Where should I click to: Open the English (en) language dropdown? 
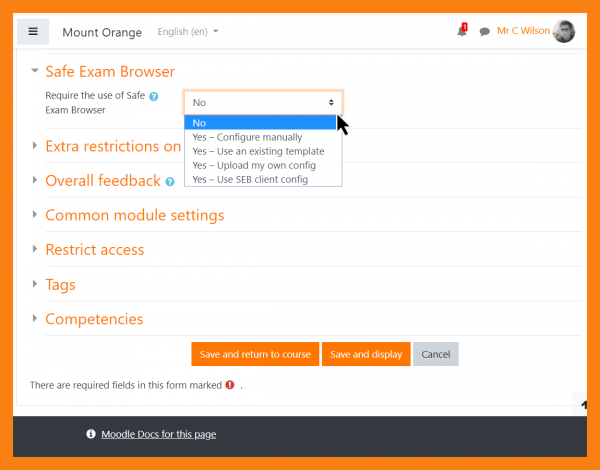[x=188, y=32]
